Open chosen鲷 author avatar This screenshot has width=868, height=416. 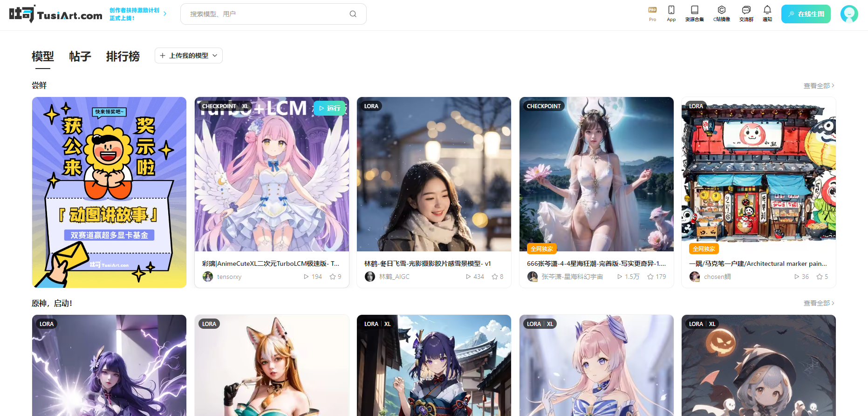point(695,277)
